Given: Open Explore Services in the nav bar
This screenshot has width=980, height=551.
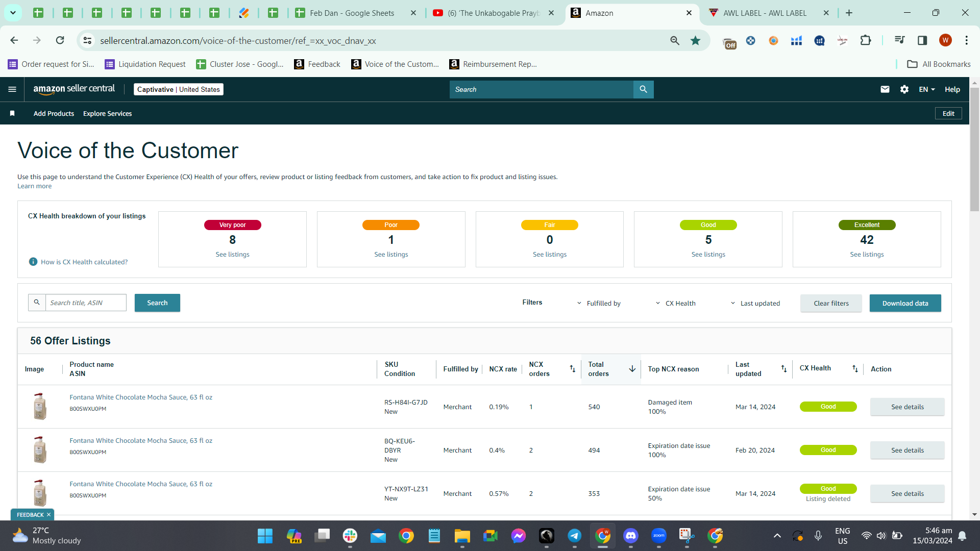Looking at the screenshot, I should point(107,113).
